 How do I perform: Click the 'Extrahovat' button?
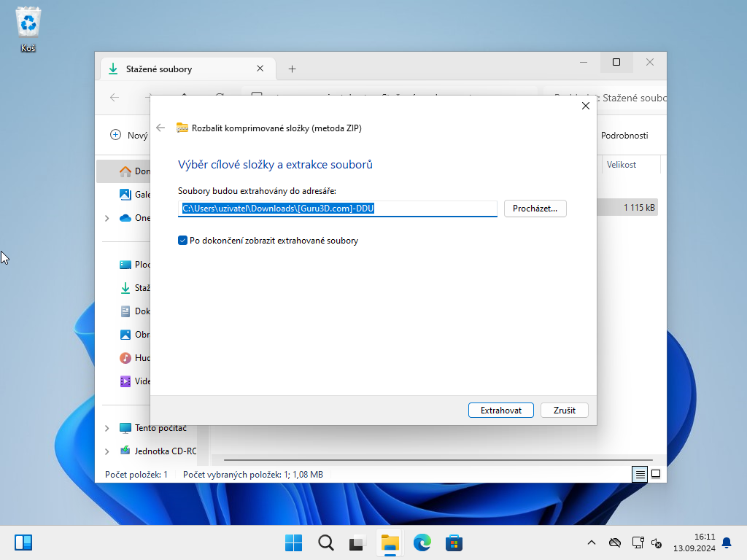[x=500, y=411]
